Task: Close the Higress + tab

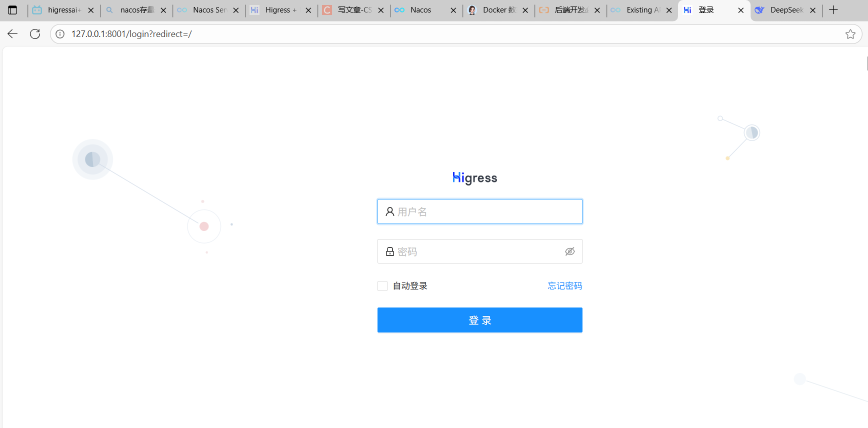Action: tap(308, 10)
